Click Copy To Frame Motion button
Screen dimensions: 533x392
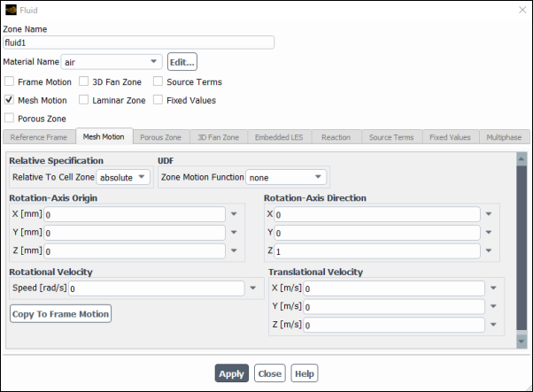point(60,314)
